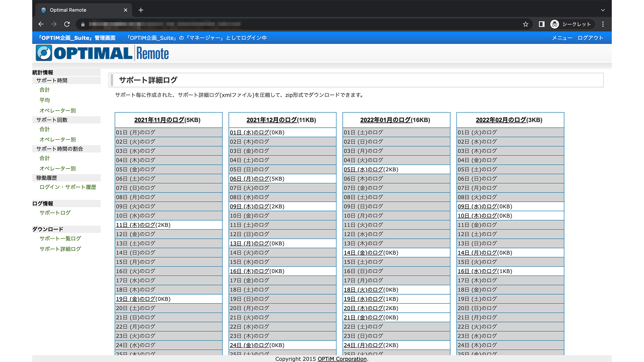The width and height of the screenshot is (644, 362).
Task: Download January 05日 (水)のログ
Action: 363,170
